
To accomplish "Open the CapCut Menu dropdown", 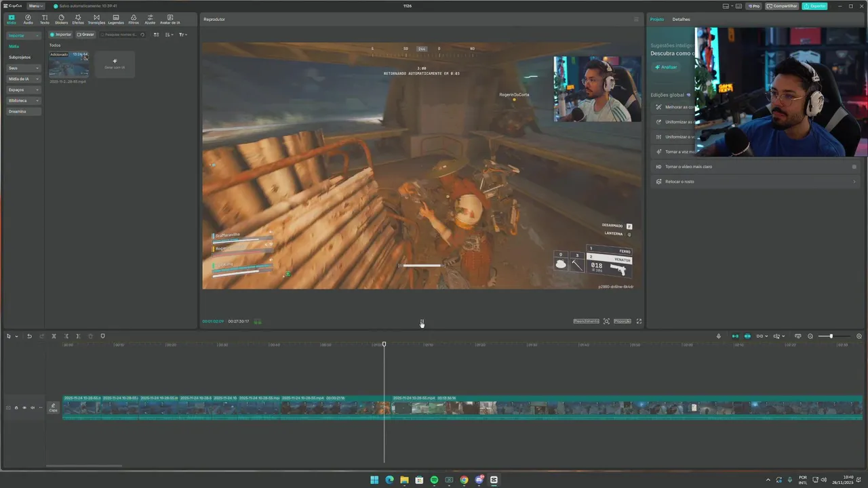I will [x=36, y=5].
